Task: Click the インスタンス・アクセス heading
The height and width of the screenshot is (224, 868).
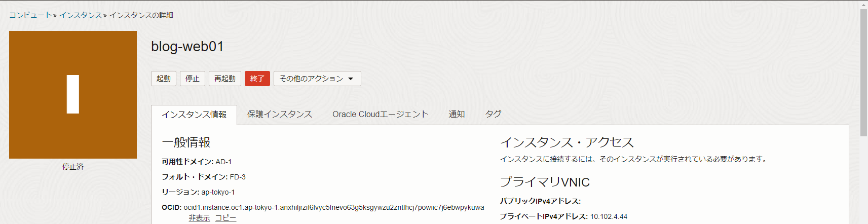Action: 567,142
